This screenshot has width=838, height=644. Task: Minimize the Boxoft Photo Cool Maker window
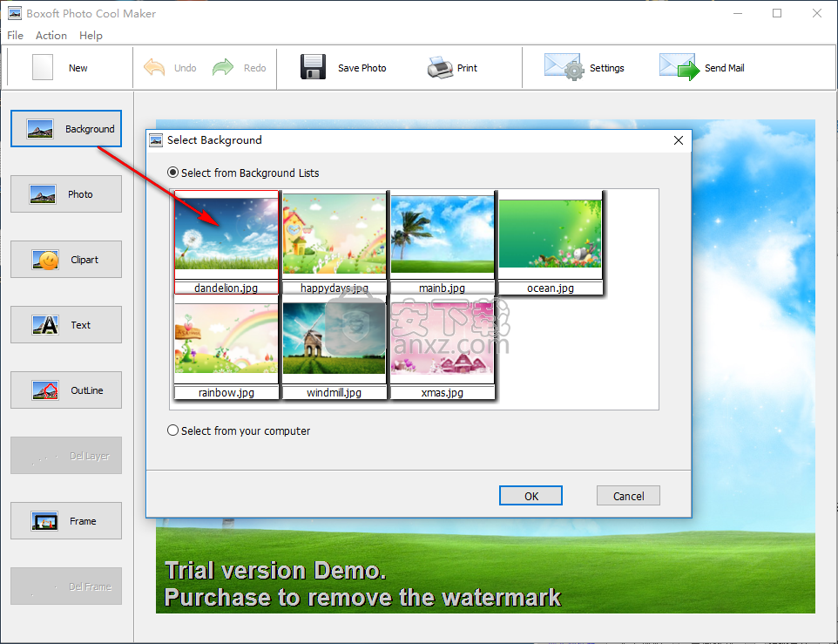pos(738,13)
